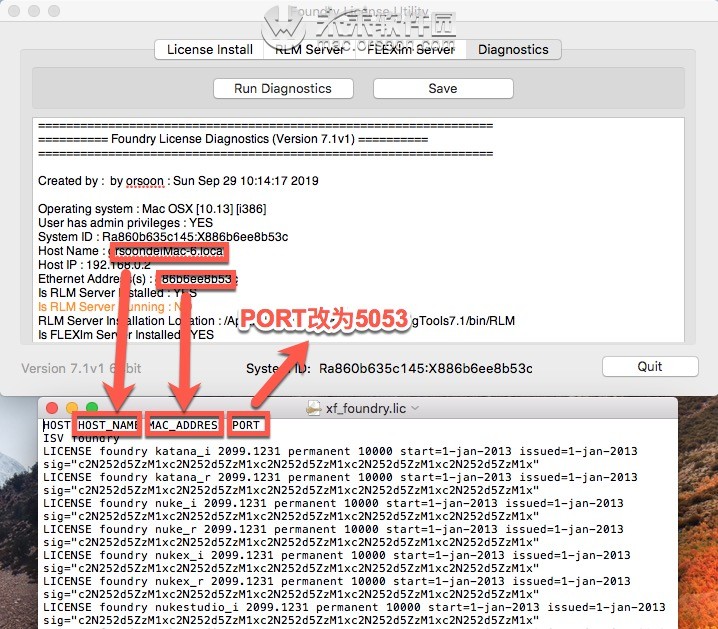The image size is (718, 629).
Task: Click the 'LICENSE foundry katana_r' line
Action: click(x=340, y=477)
